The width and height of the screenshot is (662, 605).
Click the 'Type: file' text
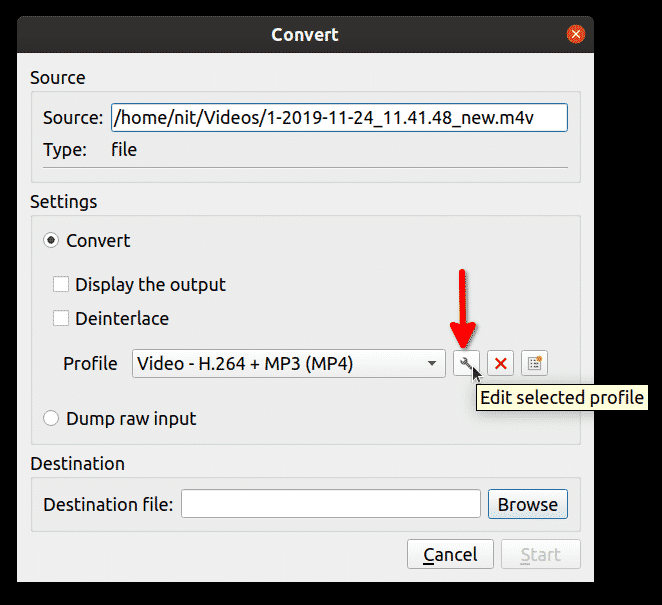coord(90,151)
